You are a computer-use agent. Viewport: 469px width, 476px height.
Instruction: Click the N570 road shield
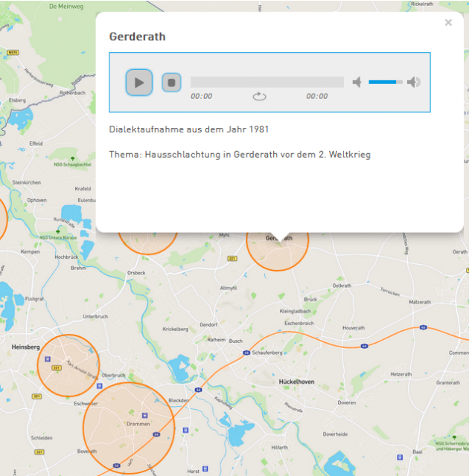coord(13,52)
